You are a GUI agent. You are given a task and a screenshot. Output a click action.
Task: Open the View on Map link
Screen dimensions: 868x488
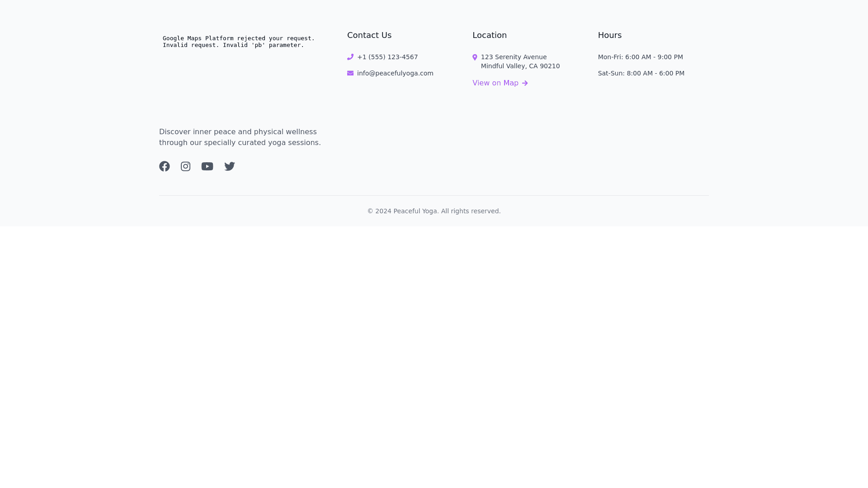pos(495,83)
